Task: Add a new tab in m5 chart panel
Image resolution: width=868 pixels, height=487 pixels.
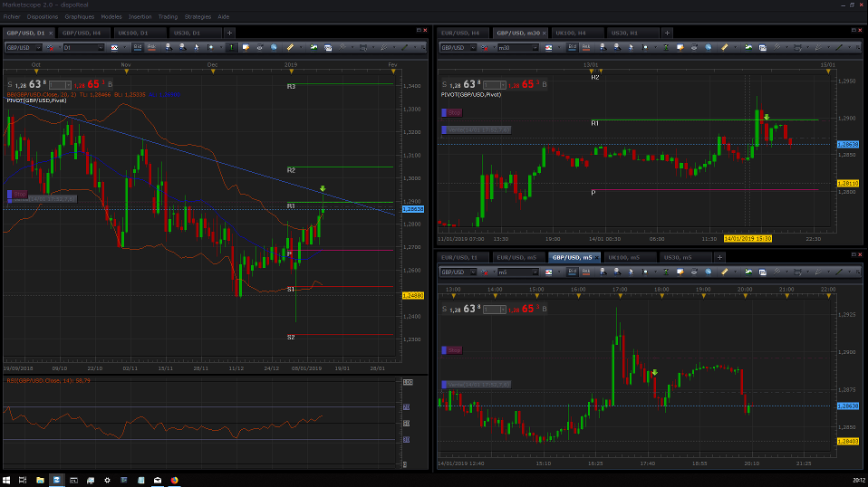Action: tap(719, 257)
